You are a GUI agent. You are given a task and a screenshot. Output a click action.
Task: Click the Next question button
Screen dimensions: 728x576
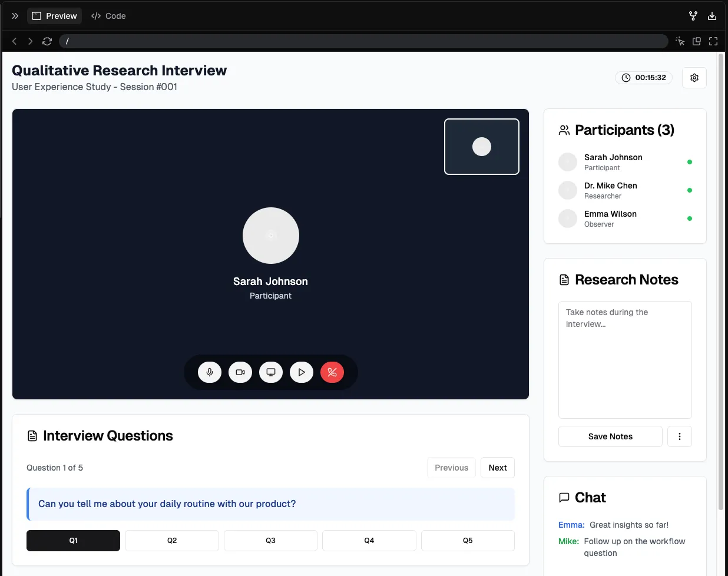click(x=498, y=468)
